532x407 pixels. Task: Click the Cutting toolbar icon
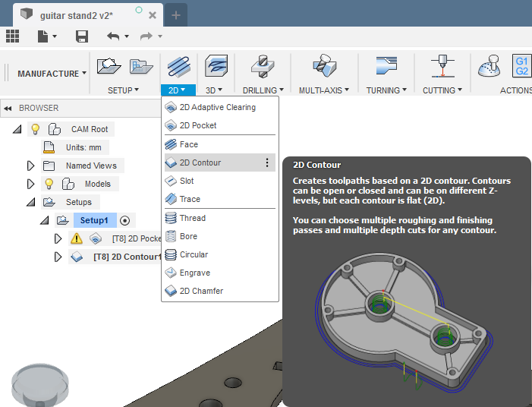(442, 66)
